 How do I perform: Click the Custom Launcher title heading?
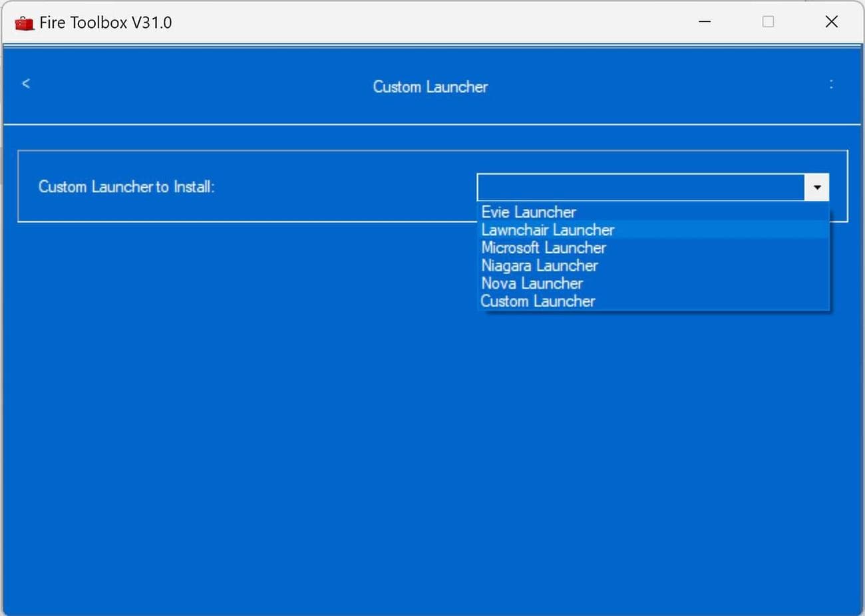coord(430,86)
